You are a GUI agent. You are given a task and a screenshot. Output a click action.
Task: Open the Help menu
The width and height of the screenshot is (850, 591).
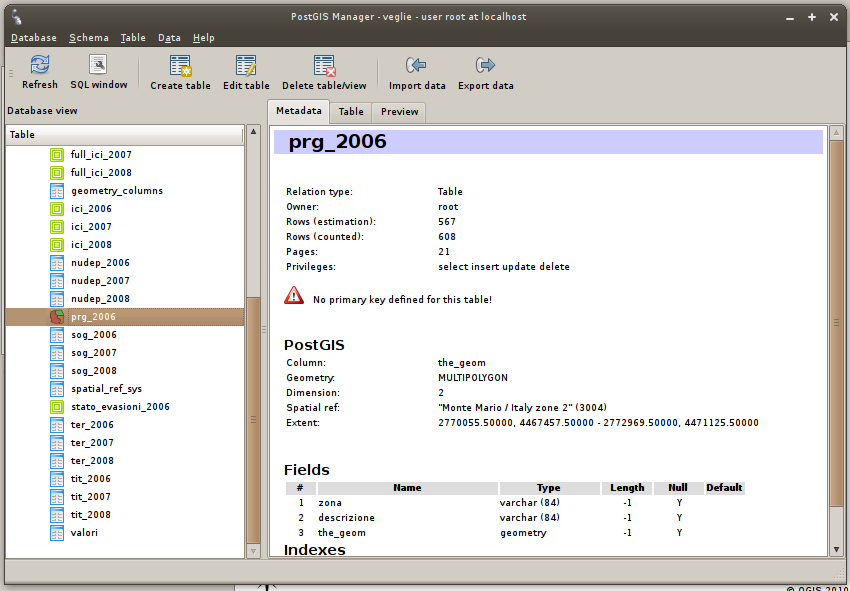click(x=203, y=38)
